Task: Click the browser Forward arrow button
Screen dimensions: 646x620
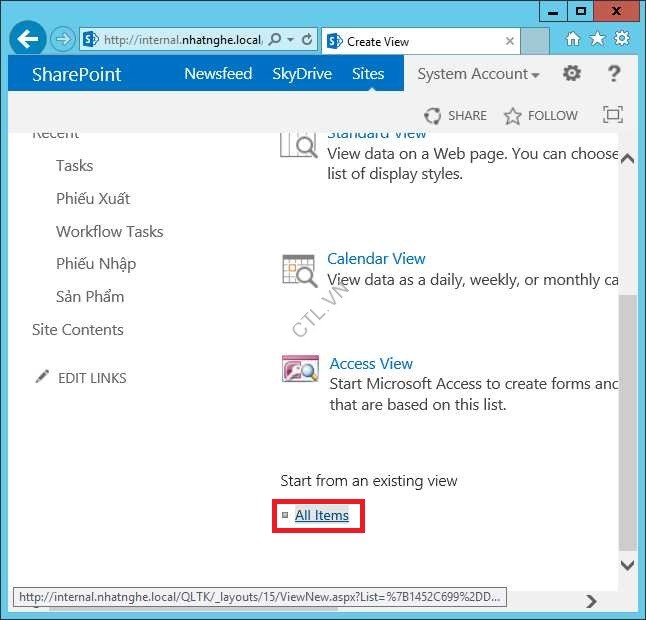Action: coord(63,40)
